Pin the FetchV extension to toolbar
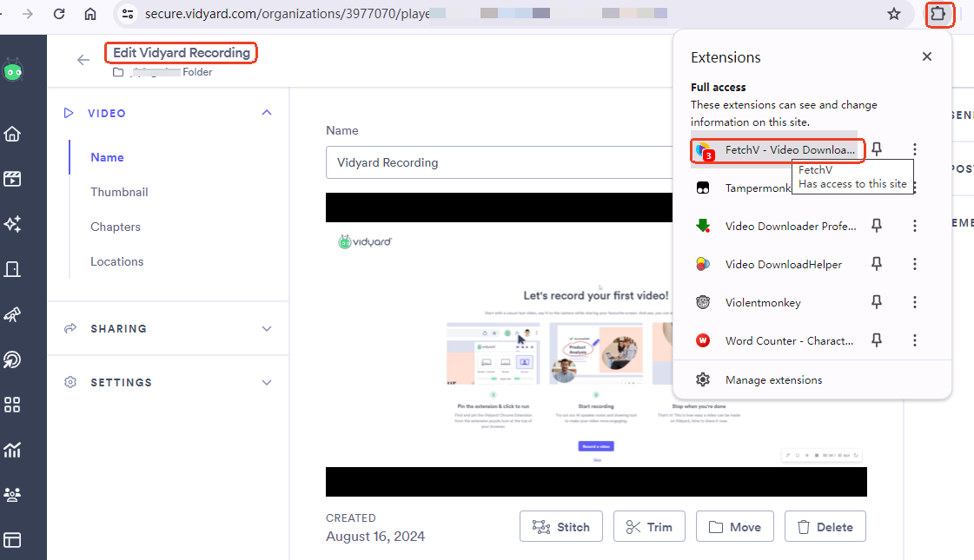This screenshot has height=560, width=974. (x=877, y=149)
